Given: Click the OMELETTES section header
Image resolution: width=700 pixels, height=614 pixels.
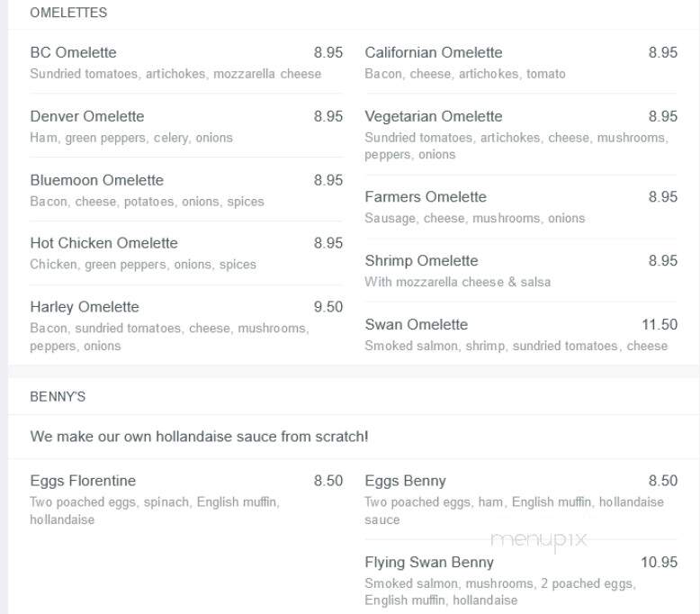Looking at the screenshot, I should (x=68, y=13).
